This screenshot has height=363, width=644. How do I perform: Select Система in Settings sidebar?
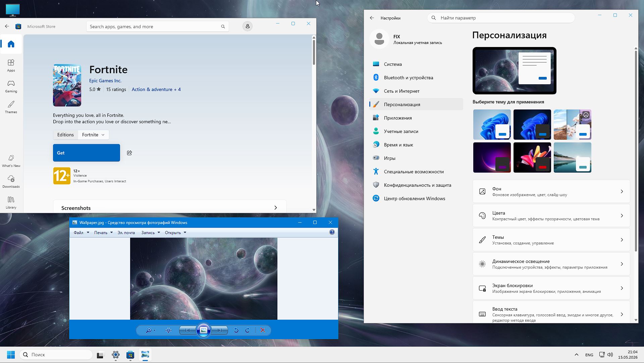[x=416, y=64]
